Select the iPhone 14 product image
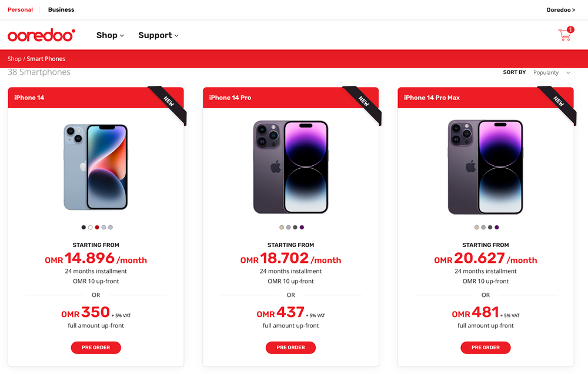Viewport: 588px width, 374px height. [96, 167]
